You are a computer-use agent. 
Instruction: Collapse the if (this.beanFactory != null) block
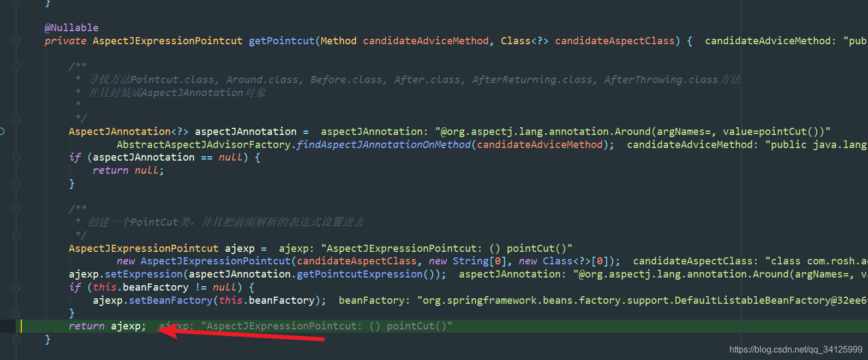point(16,287)
